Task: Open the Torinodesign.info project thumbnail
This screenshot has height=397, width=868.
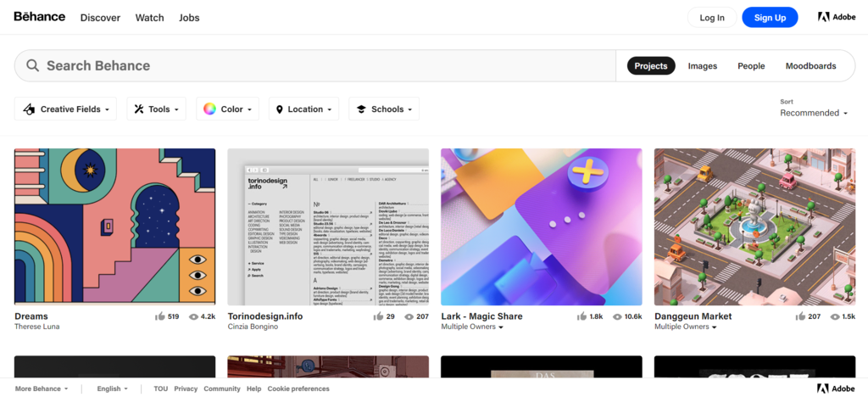Action: (x=328, y=227)
